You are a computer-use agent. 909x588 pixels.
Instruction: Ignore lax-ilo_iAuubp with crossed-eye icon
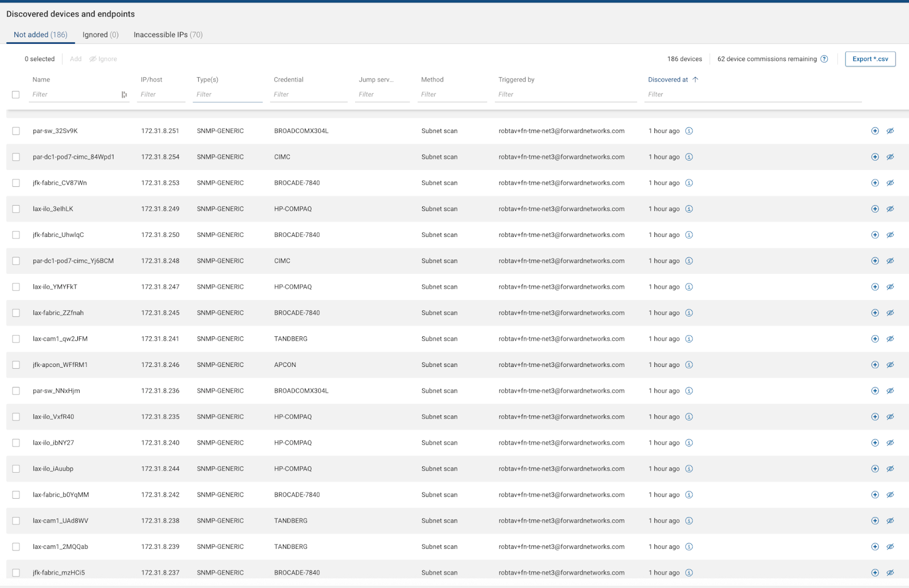click(890, 469)
